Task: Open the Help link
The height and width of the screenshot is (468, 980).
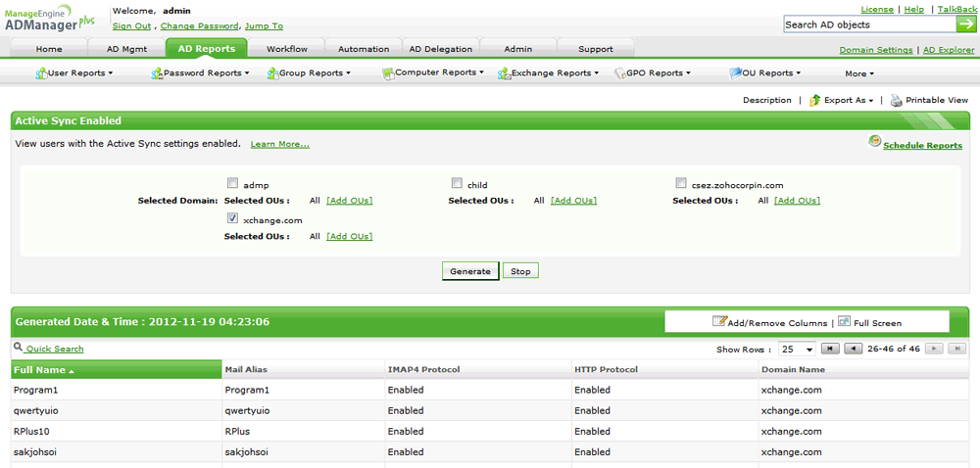Action: point(913,10)
